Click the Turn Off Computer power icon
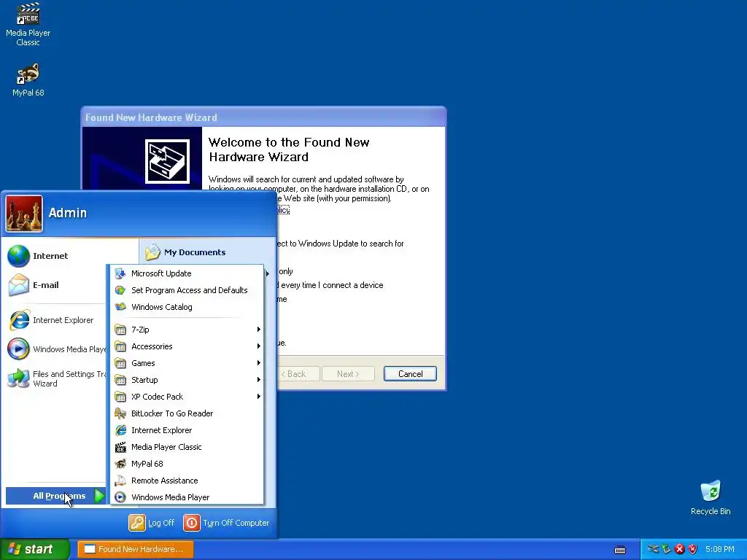Viewport: 747px width, 560px height. (192, 522)
